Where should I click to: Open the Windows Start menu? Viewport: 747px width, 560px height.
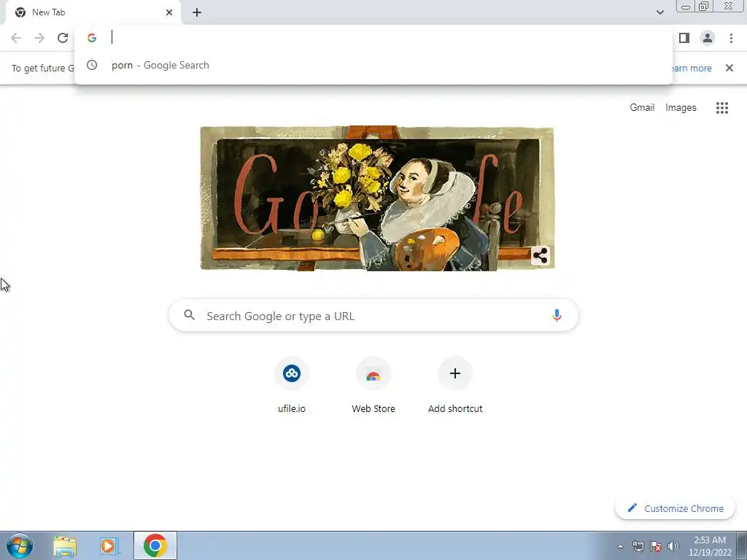click(x=20, y=545)
